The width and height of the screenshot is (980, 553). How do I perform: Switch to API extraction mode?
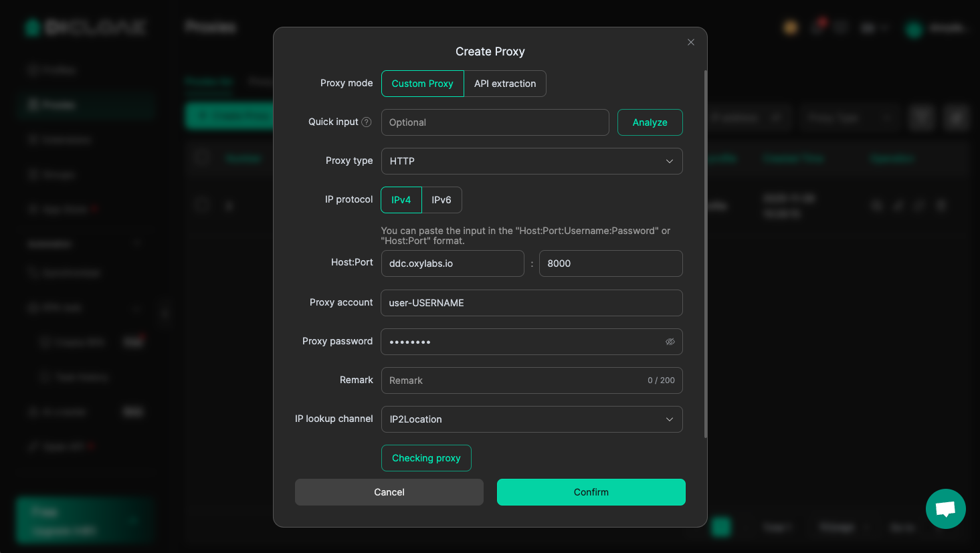coord(505,84)
